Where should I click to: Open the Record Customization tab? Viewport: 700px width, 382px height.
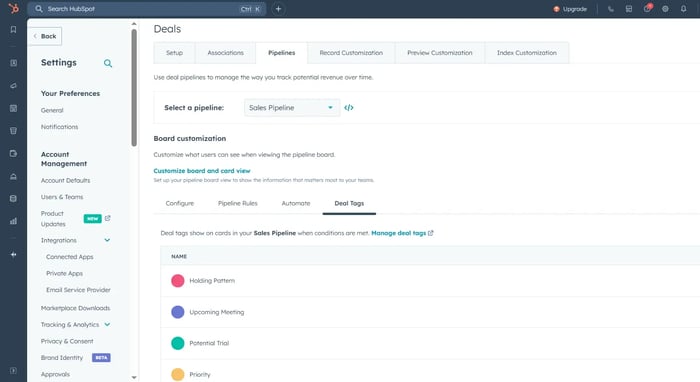(x=351, y=53)
